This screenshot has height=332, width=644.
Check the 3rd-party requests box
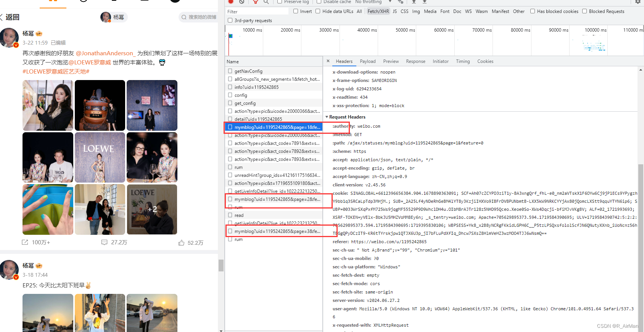[x=230, y=20]
